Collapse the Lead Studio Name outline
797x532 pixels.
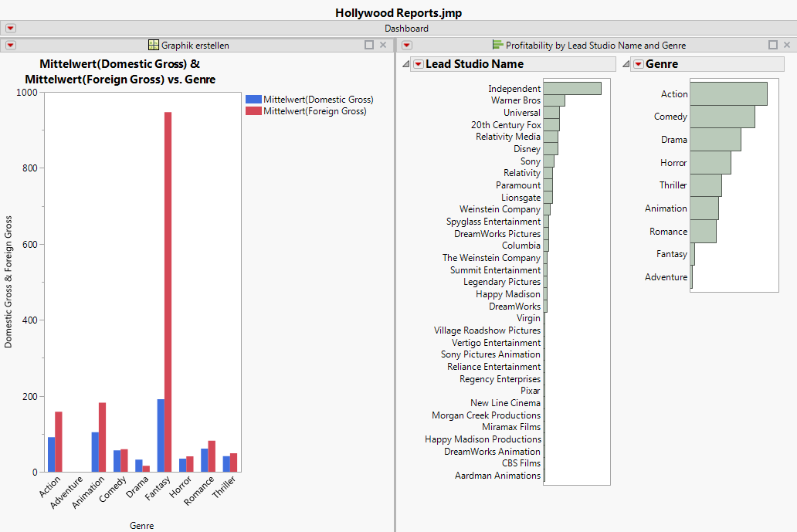click(x=405, y=64)
